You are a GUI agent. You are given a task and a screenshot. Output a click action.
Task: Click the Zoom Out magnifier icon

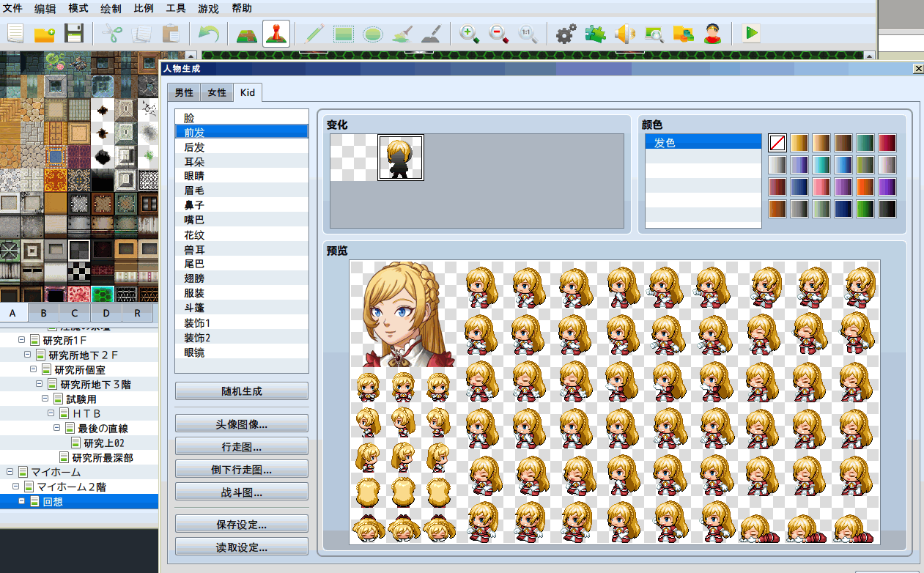(499, 34)
